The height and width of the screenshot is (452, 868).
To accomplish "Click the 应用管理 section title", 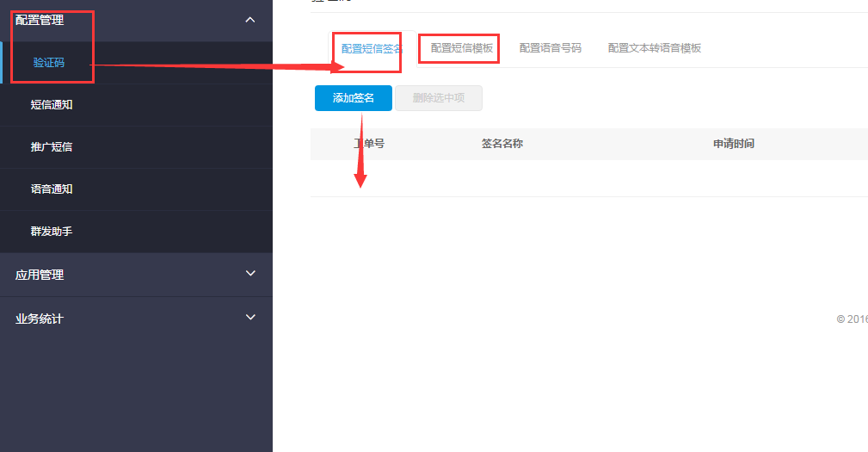I will pyautogui.click(x=40, y=275).
